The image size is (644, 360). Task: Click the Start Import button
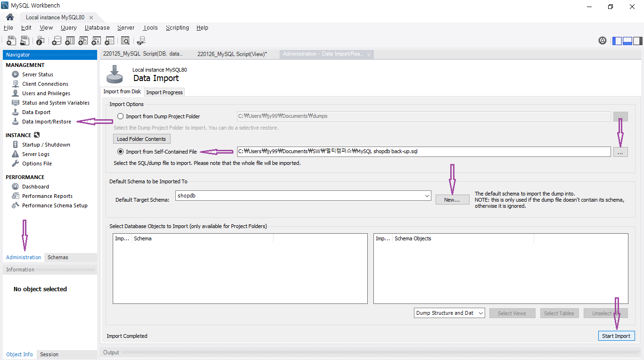point(616,336)
